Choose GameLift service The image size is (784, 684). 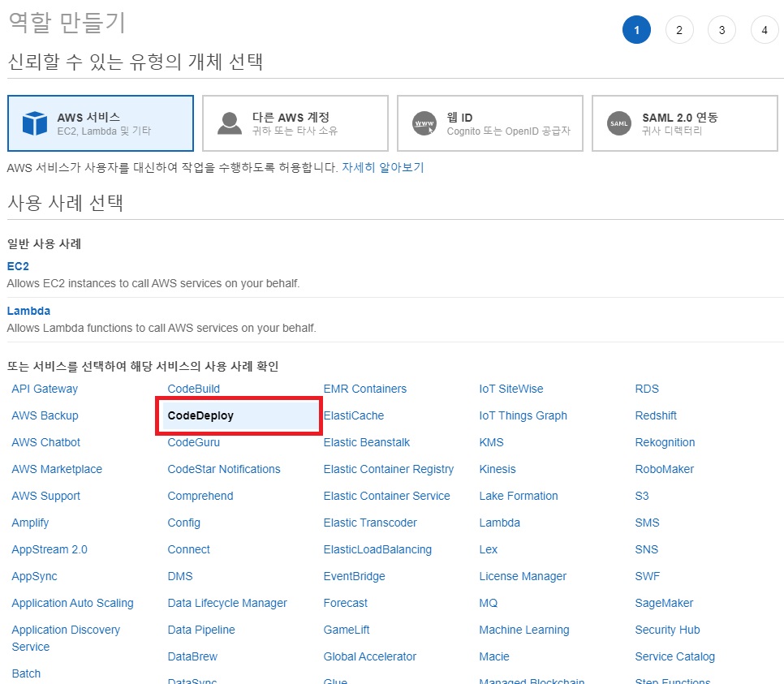click(347, 630)
